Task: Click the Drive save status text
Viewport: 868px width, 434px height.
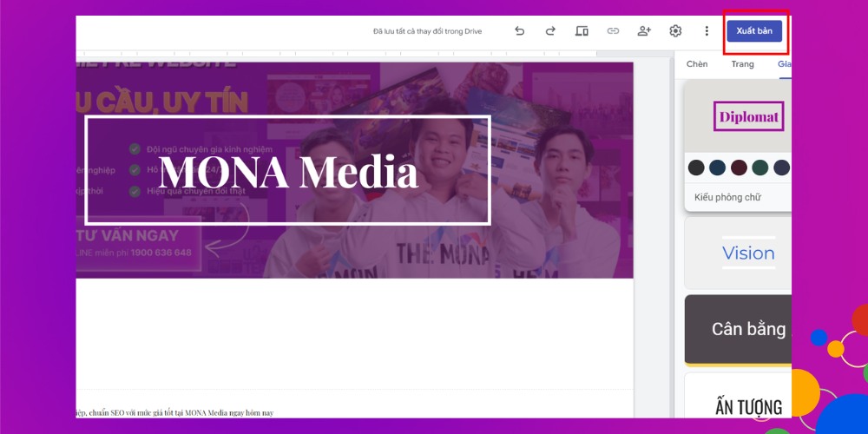Action: click(427, 31)
